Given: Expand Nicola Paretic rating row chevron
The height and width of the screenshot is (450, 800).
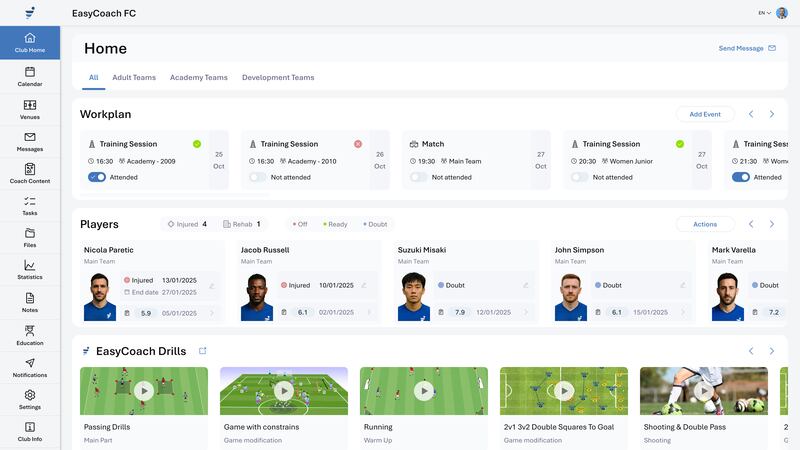Looking at the screenshot, I should [x=212, y=313].
